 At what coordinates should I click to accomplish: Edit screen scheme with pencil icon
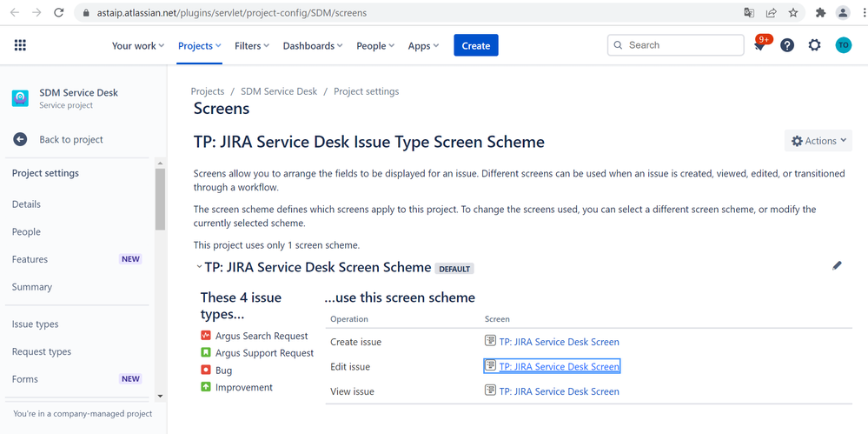point(837,265)
